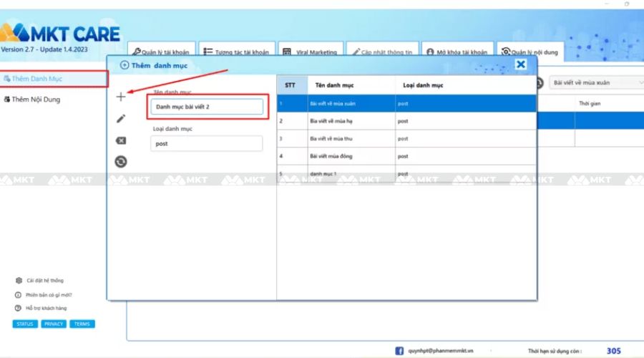Switch to Mở khóa tài khoản tab
The width and height of the screenshot is (644, 358).
456,52
